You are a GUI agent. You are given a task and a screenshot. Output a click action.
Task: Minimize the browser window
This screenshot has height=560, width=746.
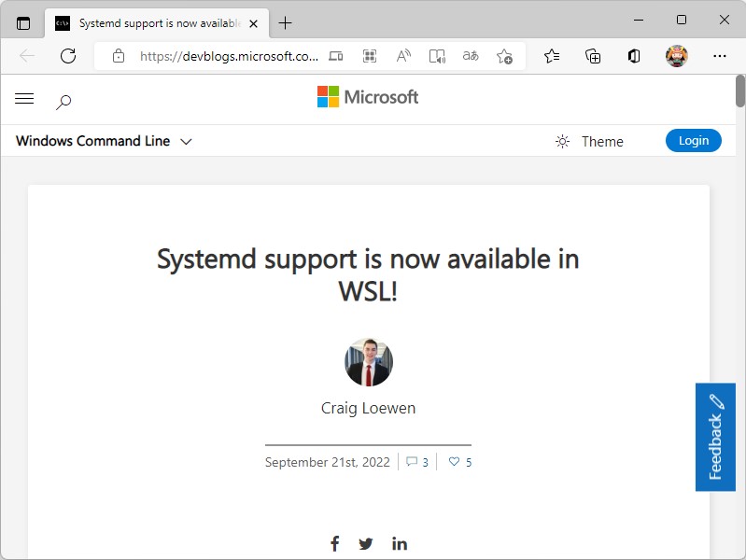tap(639, 20)
